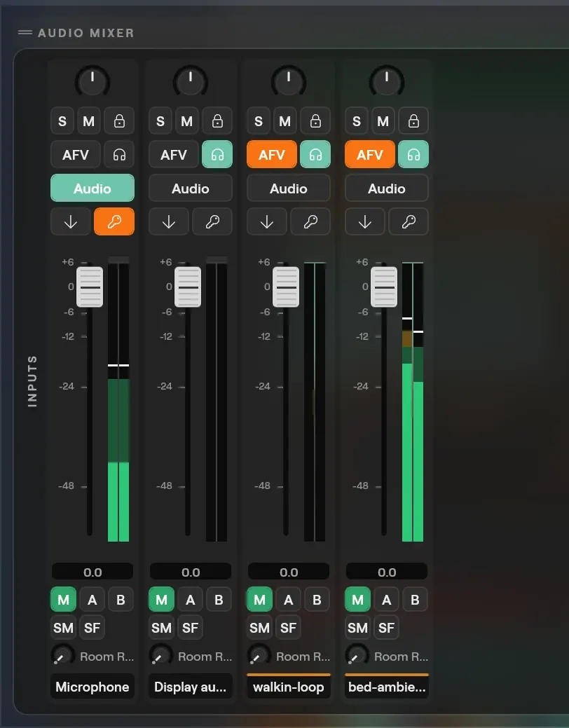Toggle Master bus M on bed-ambience
Image resolution: width=569 pixels, height=728 pixels.
pyautogui.click(x=357, y=599)
